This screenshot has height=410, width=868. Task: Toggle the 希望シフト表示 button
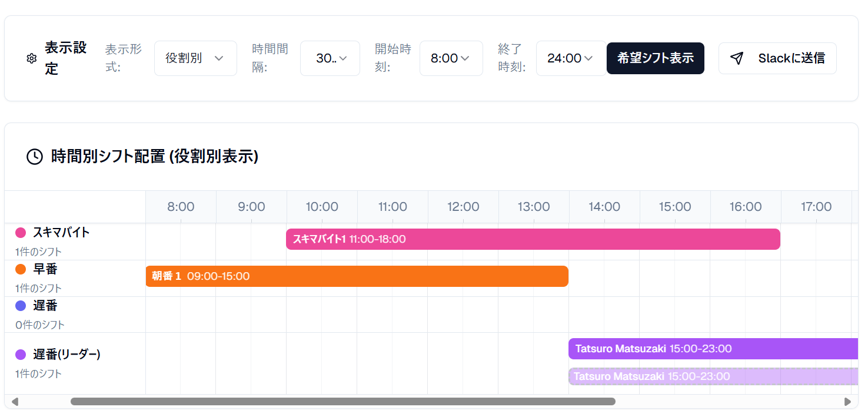click(x=655, y=58)
